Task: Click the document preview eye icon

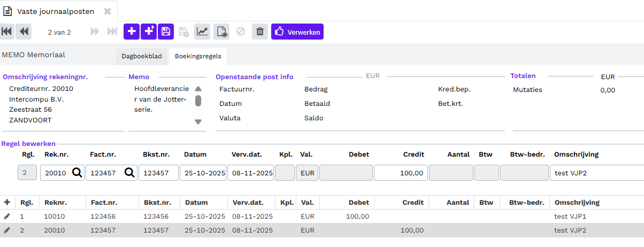Action: 221,32
